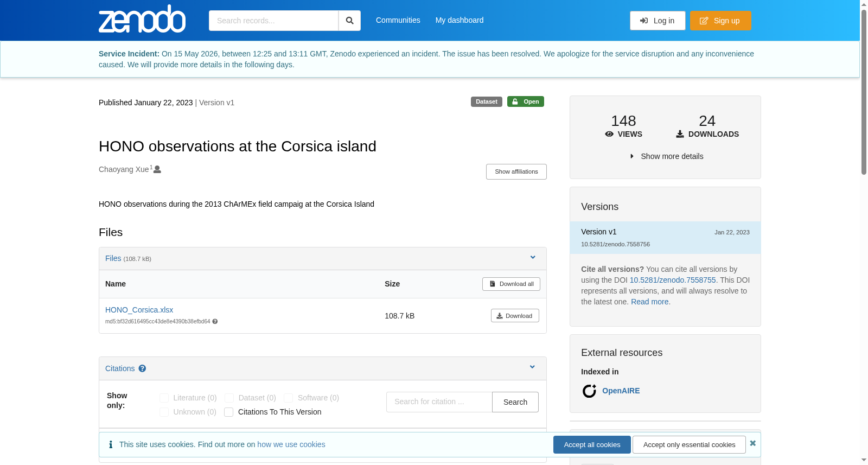Image resolution: width=868 pixels, height=465 pixels.
Task: Click the Citations help question mark icon
Action: (142, 368)
